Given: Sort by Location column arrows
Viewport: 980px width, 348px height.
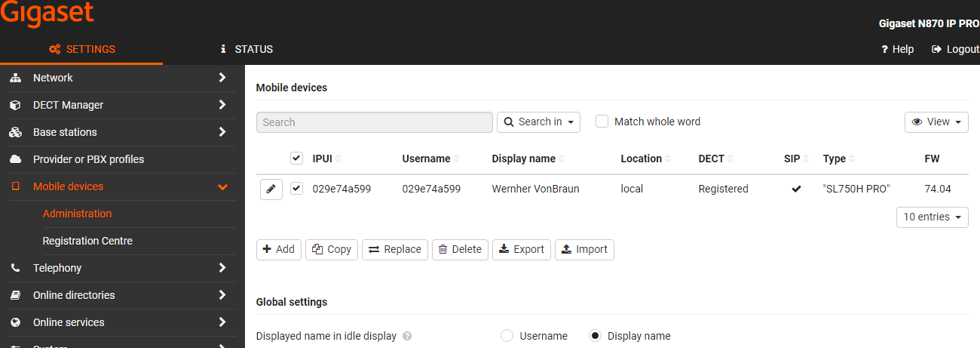Looking at the screenshot, I should (668, 159).
